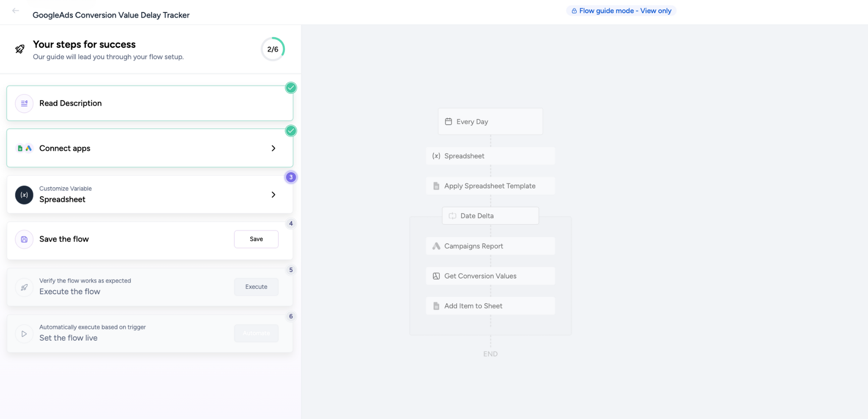Click the rocket icon beside Your steps for success
The image size is (868, 419).
coord(20,49)
